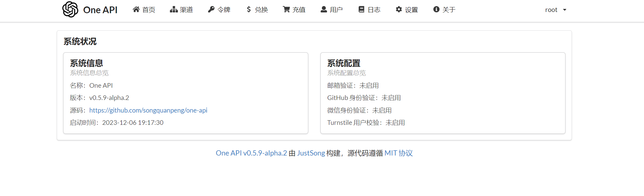Screen dimensions: 644x196
Task: Open the 日志 menu item
Action: pos(370,10)
